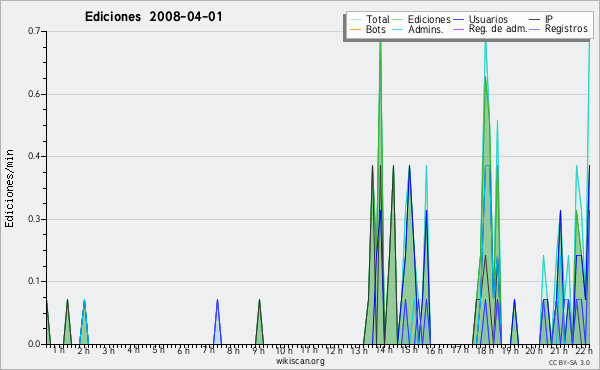Click the 'Admins.' legend label
600x370 pixels.
click(x=426, y=29)
